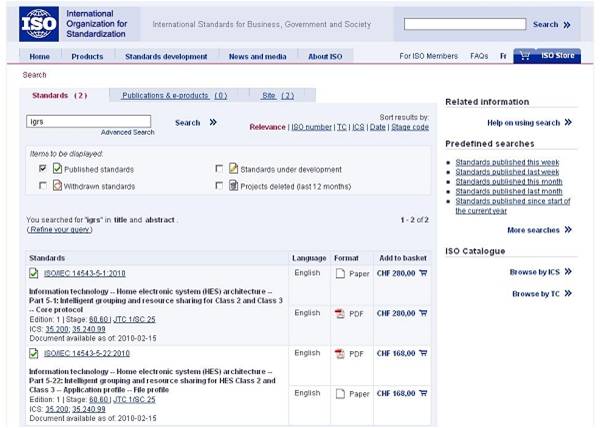Open ISO/IEC 14543-5-1:2010 standard link
The height and width of the screenshot is (428, 602).
coord(85,273)
